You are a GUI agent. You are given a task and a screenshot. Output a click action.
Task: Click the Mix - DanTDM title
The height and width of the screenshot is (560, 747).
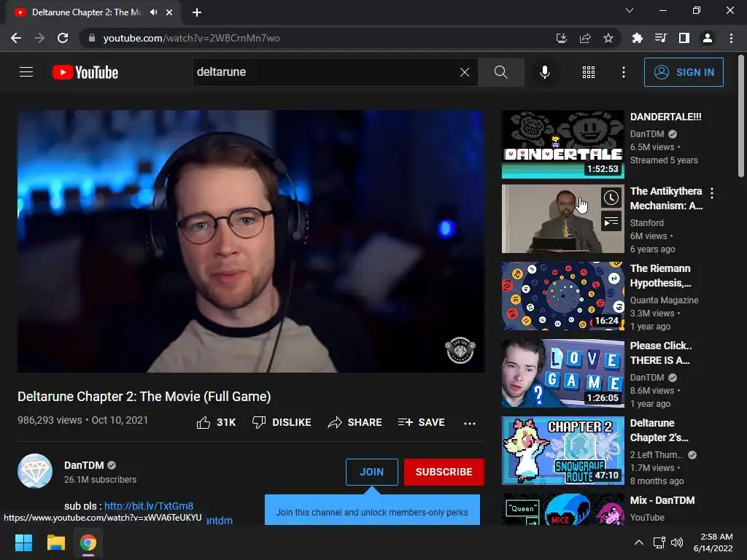(662, 500)
